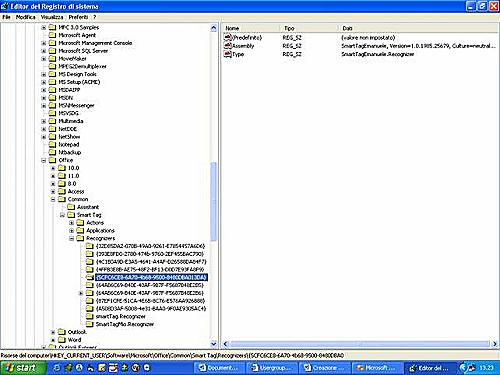The image size is (500, 375).
Task: Click the SmartTagMio.Recognizer folder icon
Action: click(90, 324)
